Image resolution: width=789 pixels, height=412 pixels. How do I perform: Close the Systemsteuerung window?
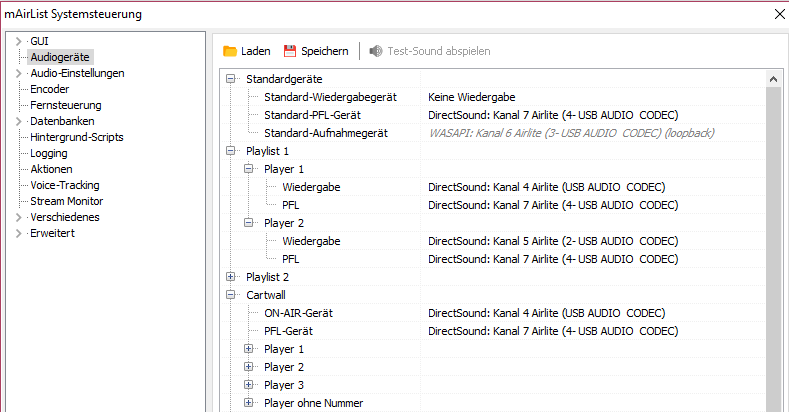pyautogui.click(x=779, y=14)
